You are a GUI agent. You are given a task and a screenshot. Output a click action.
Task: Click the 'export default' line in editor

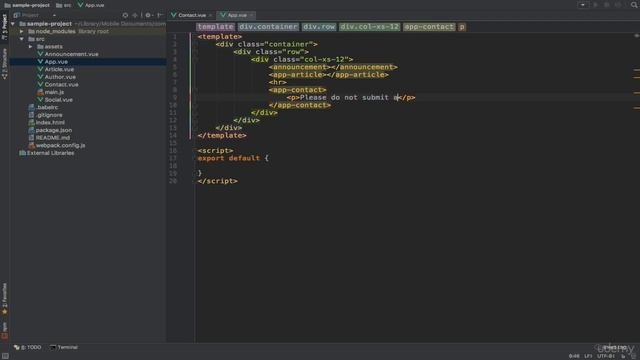click(x=233, y=158)
